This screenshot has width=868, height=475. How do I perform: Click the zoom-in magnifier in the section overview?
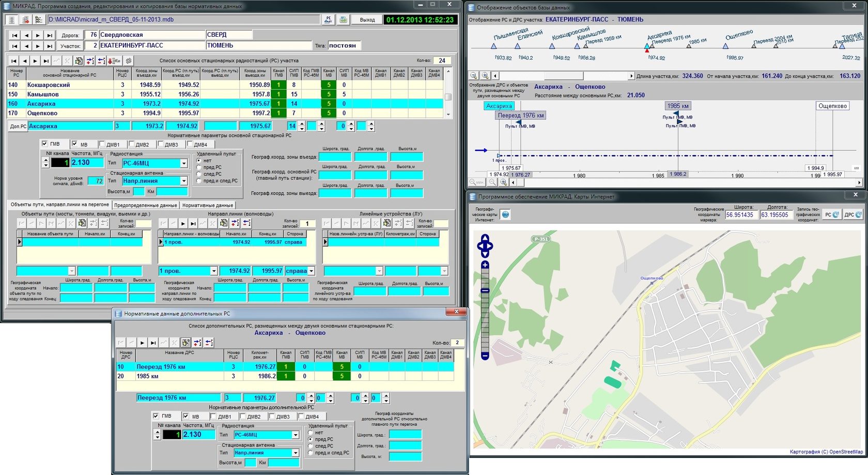point(485,76)
